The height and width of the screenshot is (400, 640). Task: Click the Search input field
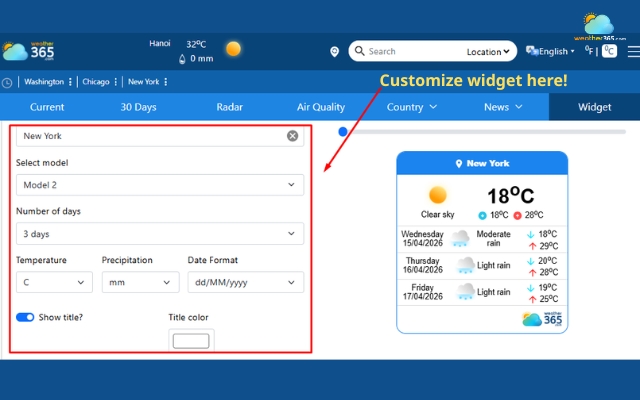(412, 51)
